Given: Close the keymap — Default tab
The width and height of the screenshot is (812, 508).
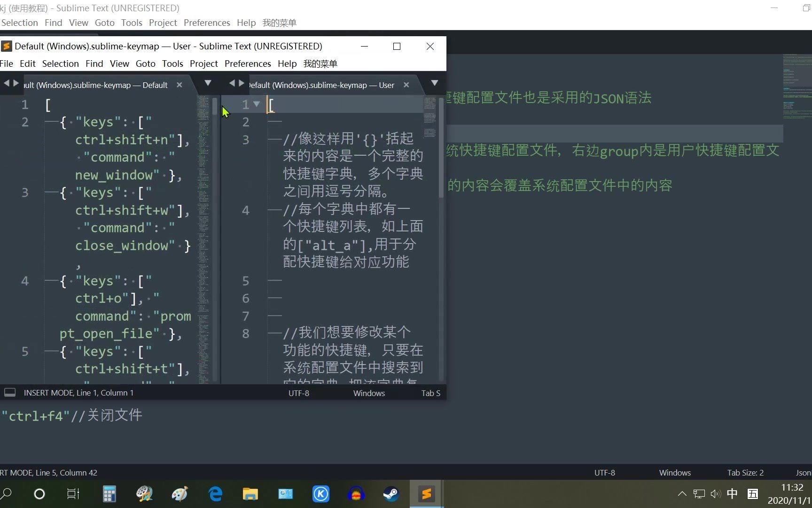Looking at the screenshot, I should (179, 85).
